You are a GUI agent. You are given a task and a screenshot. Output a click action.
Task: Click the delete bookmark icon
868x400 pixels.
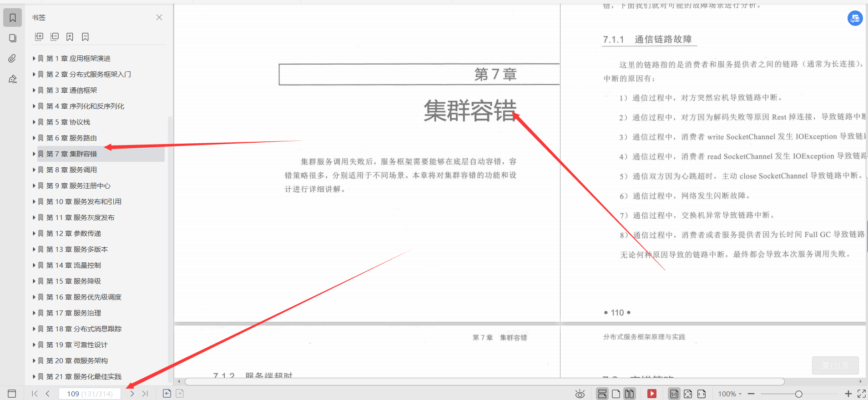pyautogui.click(x=85, y=37)
